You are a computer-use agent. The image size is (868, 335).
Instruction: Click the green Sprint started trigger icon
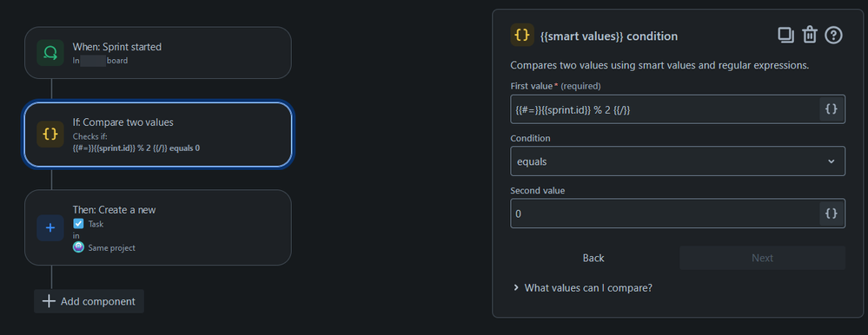(x=50, y=53)
